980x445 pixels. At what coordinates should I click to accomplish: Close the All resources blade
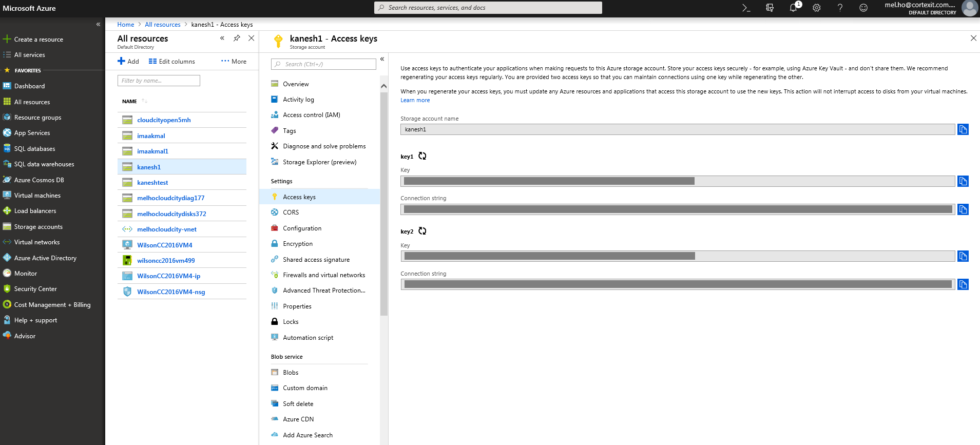click(252, 38)
